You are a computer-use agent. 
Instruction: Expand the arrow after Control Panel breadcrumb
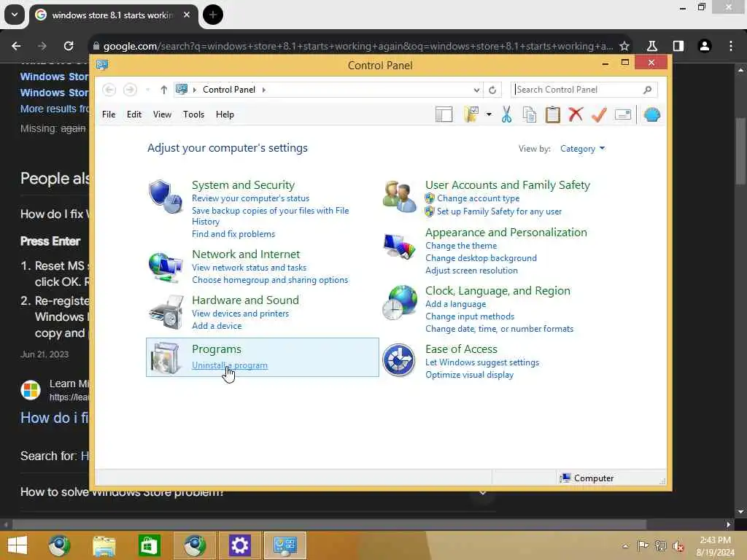(x=264, y=90)
